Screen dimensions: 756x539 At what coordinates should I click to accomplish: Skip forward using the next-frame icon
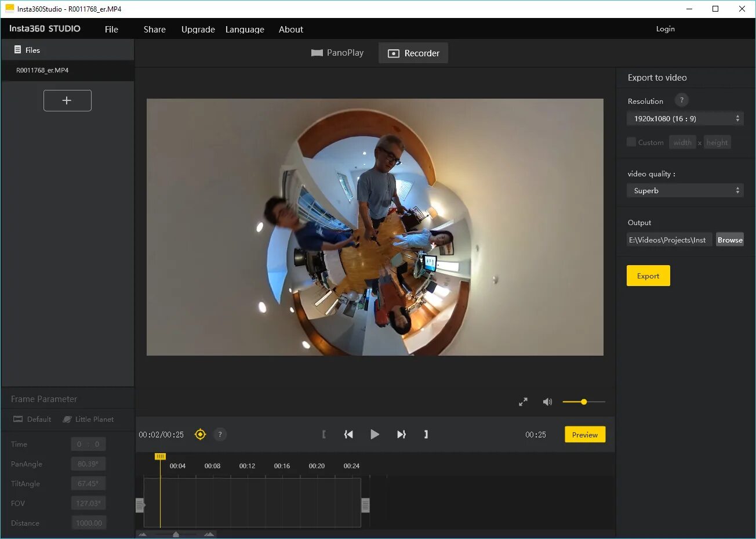point(401,434)
